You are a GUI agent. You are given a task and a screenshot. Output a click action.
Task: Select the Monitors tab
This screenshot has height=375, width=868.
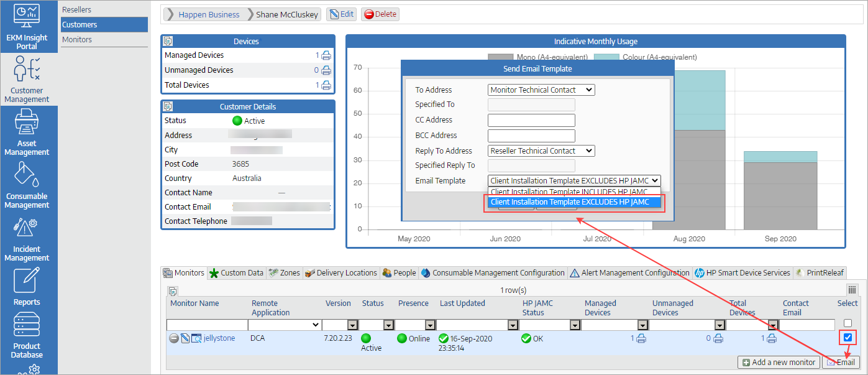[x=184, y=273]
